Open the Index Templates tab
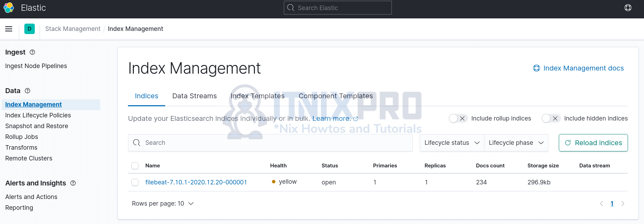Image resolution: width=644 pixels, height=224 pixels. [x=257, y=96]
